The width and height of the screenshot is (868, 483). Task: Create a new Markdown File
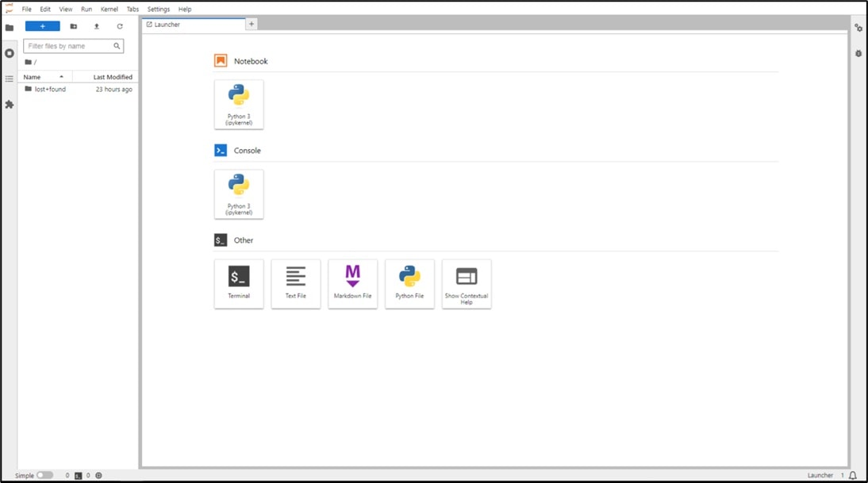(352, 284)
